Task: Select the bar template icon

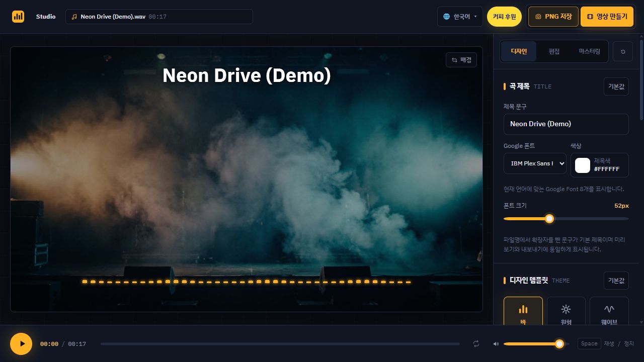Action: point(523,309)
